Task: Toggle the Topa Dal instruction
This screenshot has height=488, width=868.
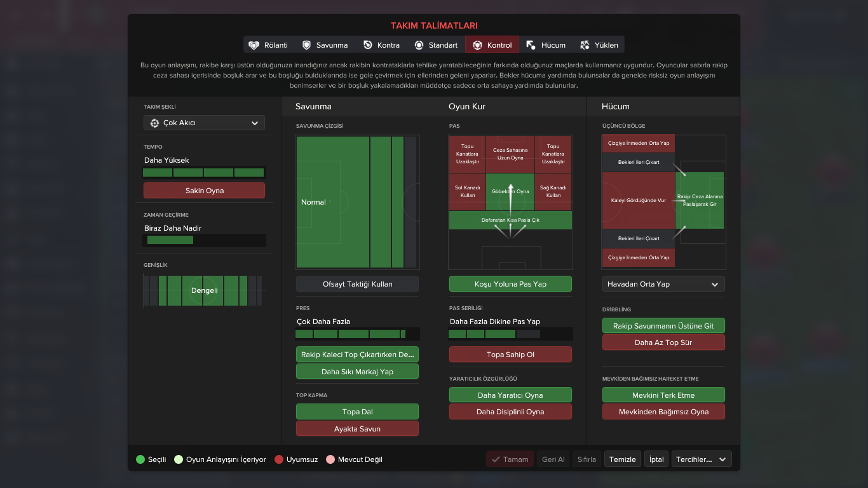Action: pyautogui.click(x=357, y=412)
